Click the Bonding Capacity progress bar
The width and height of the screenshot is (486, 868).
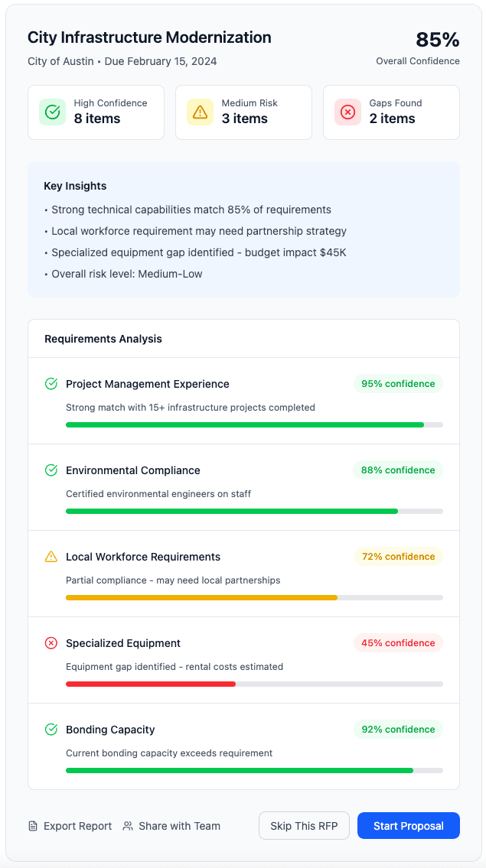tap(255, 770)
